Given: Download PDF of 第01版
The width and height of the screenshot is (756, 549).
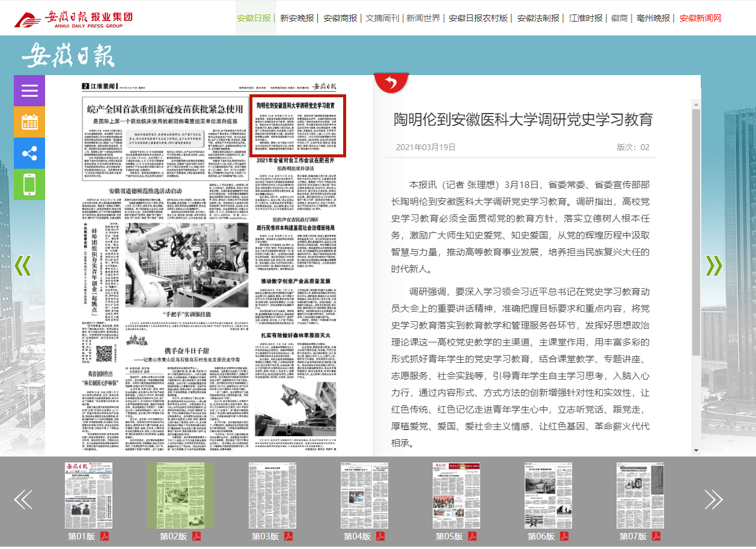Looking at the screenshot, I should coord(104,536).
